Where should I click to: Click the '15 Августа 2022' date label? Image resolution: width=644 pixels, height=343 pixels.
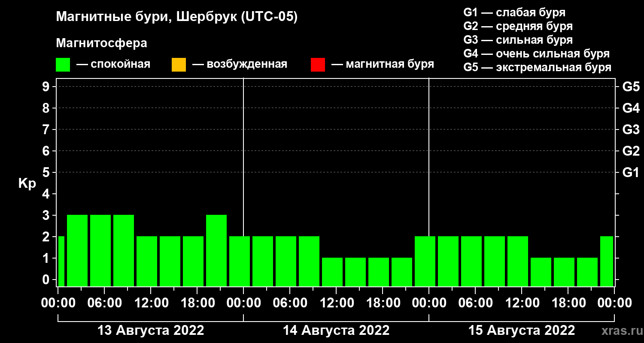coord(522,331)
